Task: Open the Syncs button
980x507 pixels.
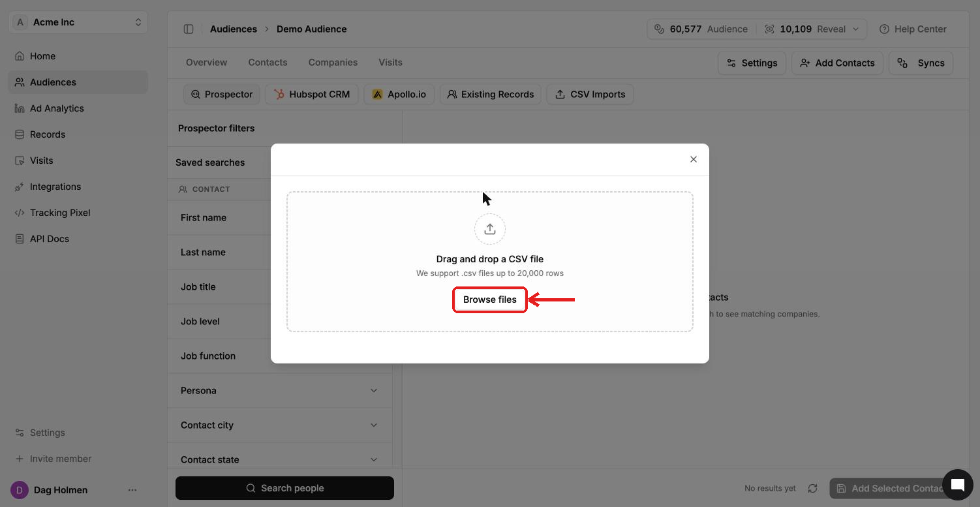Action: [921, 63]
